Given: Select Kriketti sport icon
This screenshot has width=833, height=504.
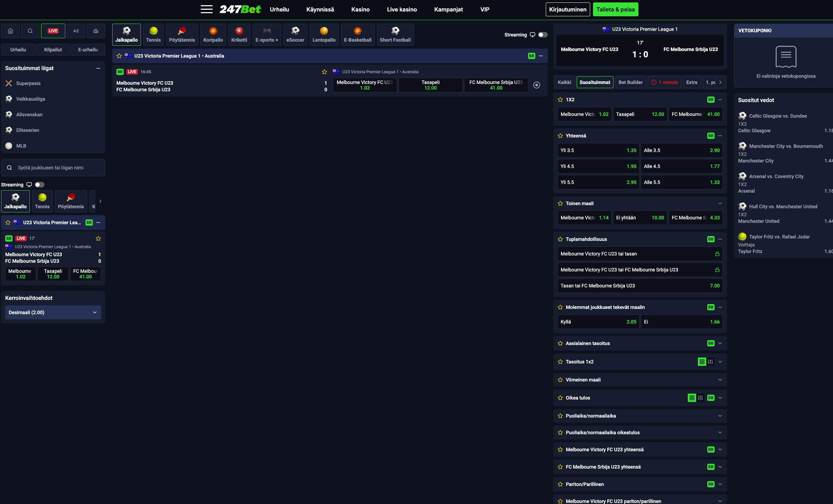Looking at the screenshot, I should 239,35.
